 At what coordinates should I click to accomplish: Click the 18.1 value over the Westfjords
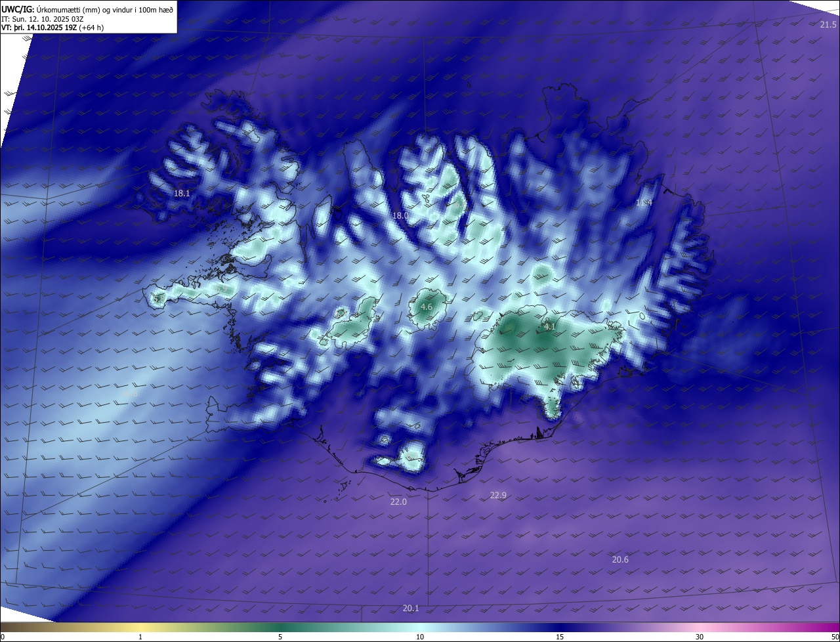(182, 194)
